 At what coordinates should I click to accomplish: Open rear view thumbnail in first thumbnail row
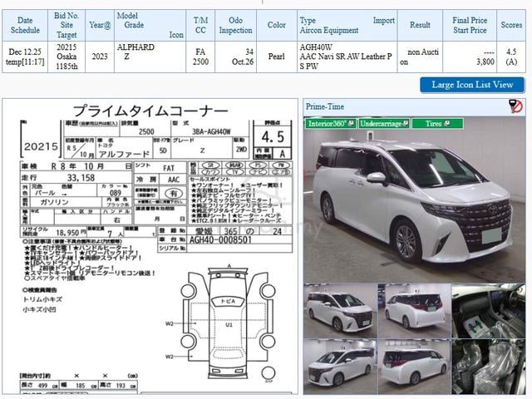click(414, 311)
